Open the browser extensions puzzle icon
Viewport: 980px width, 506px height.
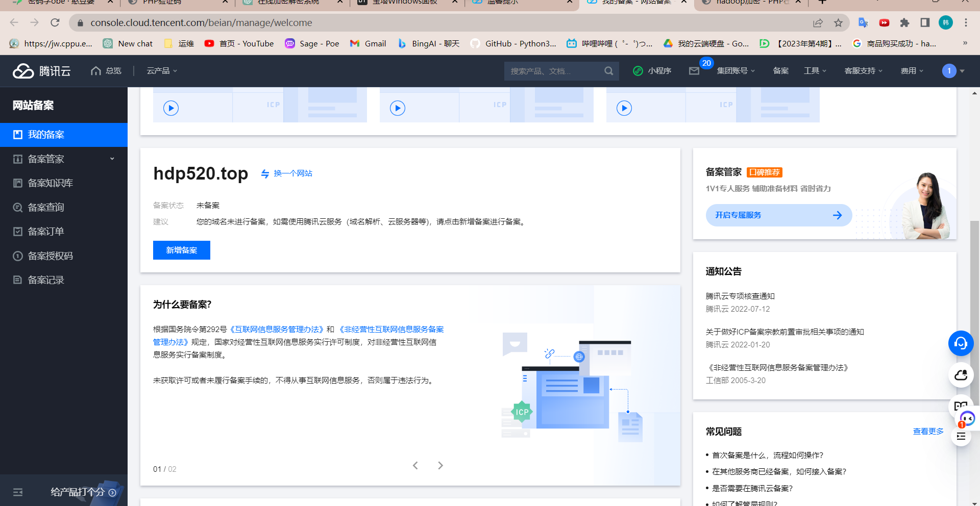904,22
